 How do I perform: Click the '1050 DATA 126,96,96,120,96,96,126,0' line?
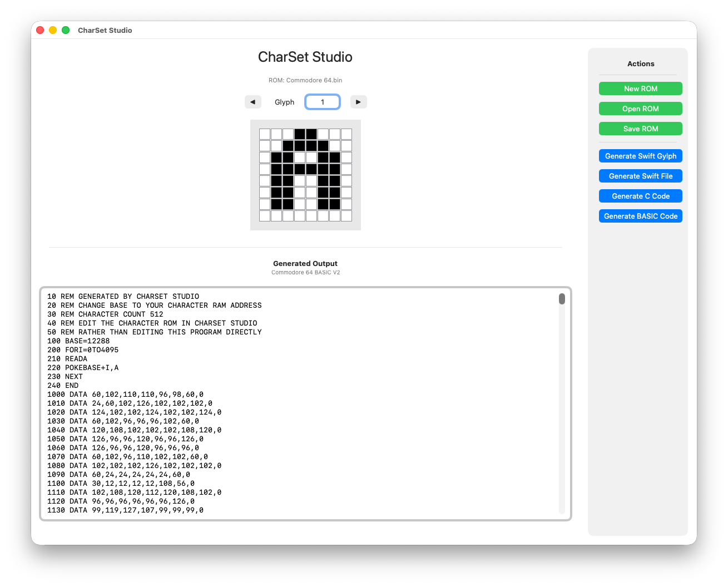tap(125, 439)
